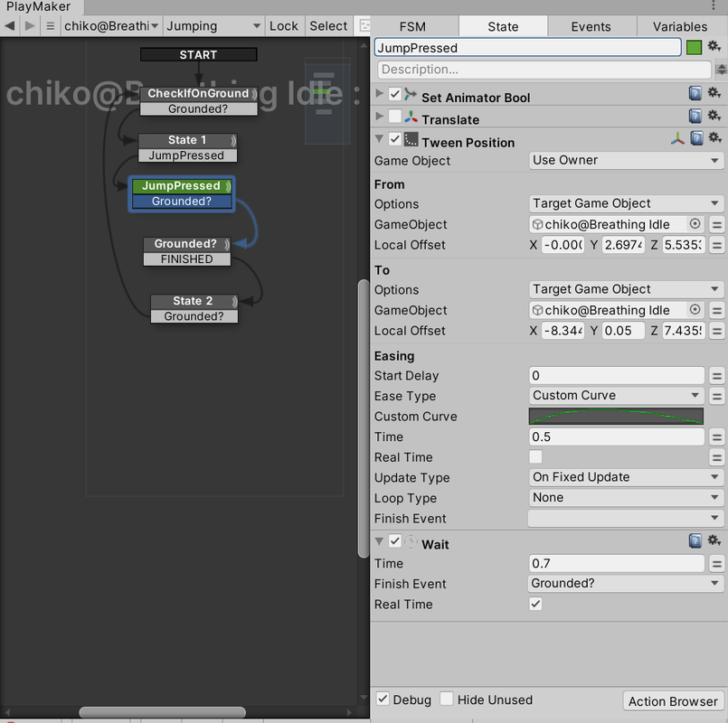Open the Jumping FSM selector dropdown
The width and height of the screenshot is (728, 723).
tap(213, 26)
